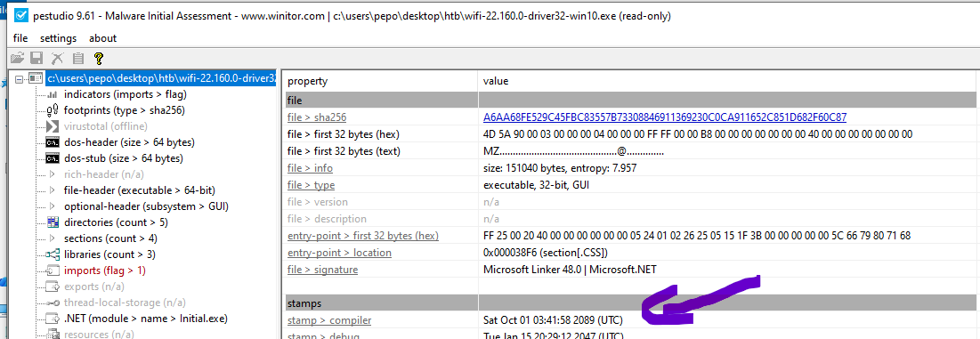Click the .NET module icon
The image size is (980, 339).
[x=53, y=319]
